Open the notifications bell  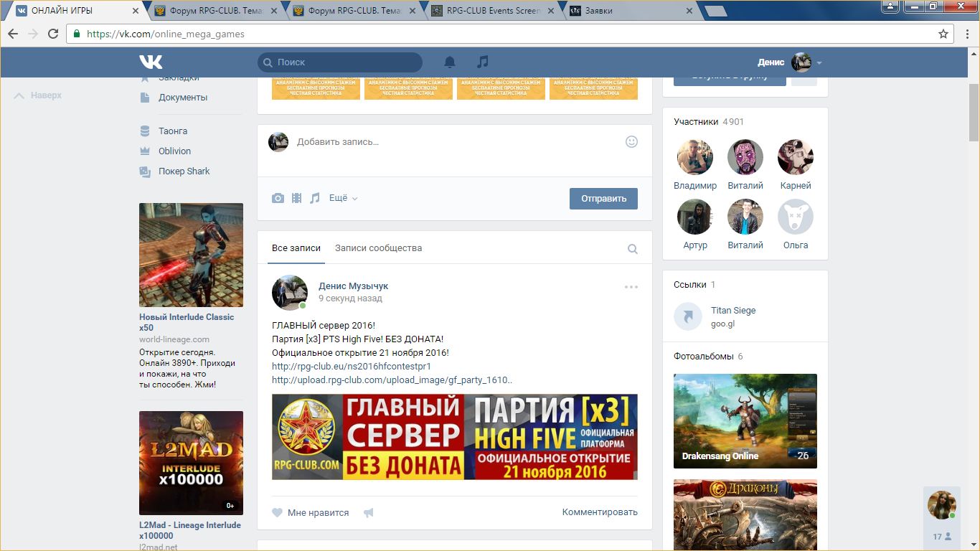[450, 62]
